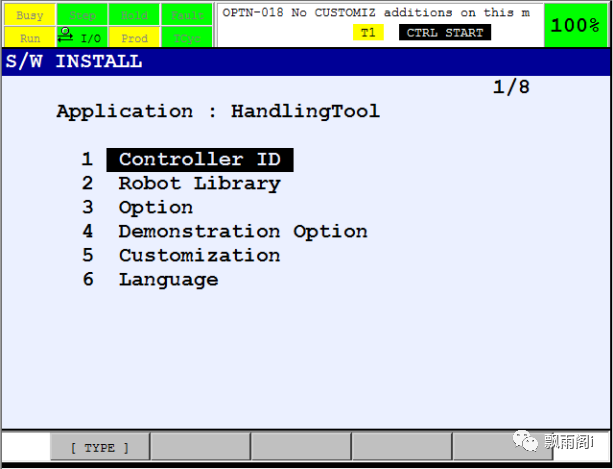613x469 pixels.
Task: Select Controller ID menu item
Action: tap(200, 160)
